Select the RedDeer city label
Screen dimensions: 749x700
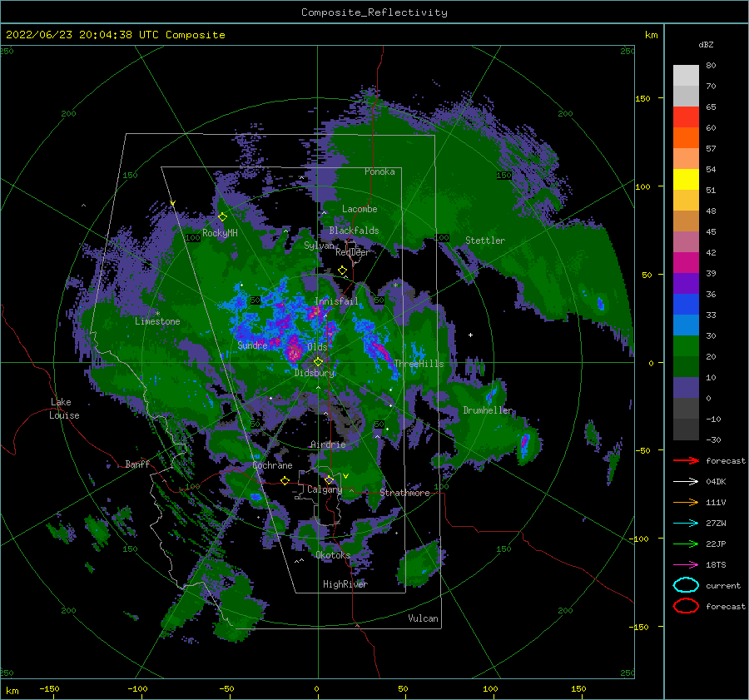point(353,252)
